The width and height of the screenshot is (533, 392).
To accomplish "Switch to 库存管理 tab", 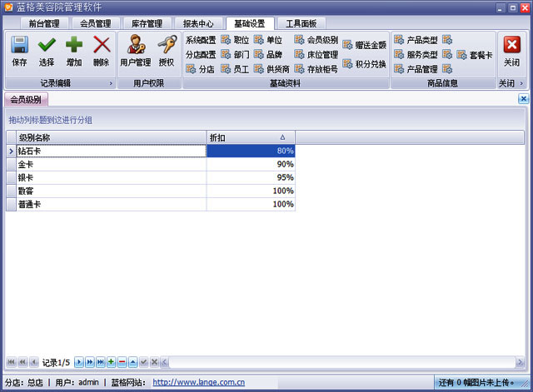I will click(147, 23).
